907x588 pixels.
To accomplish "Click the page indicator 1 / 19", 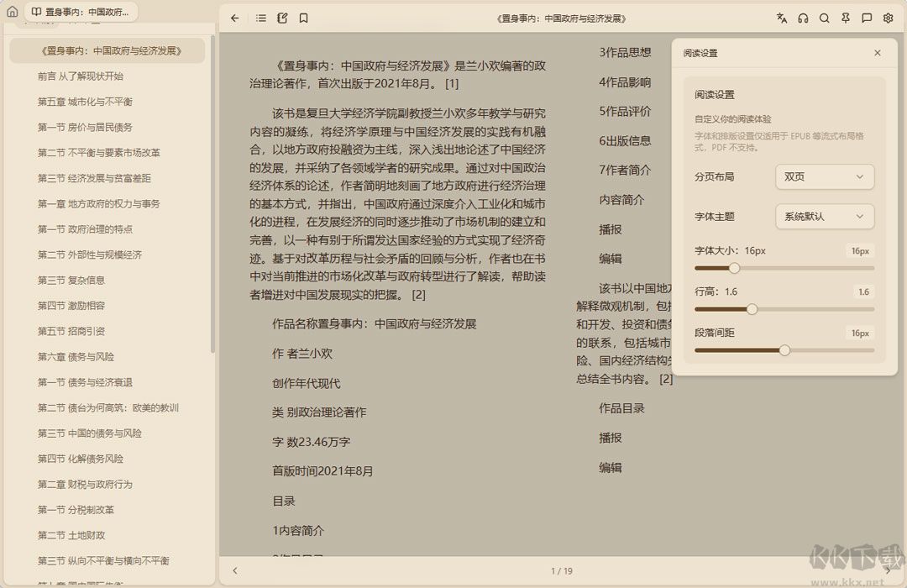I will click(562, 570).
